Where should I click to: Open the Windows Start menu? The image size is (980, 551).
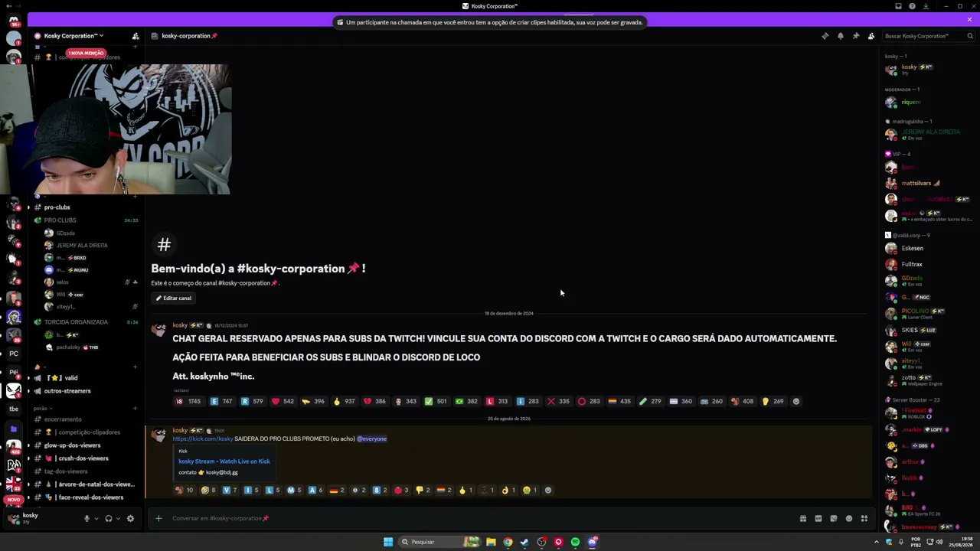point(388,542)
